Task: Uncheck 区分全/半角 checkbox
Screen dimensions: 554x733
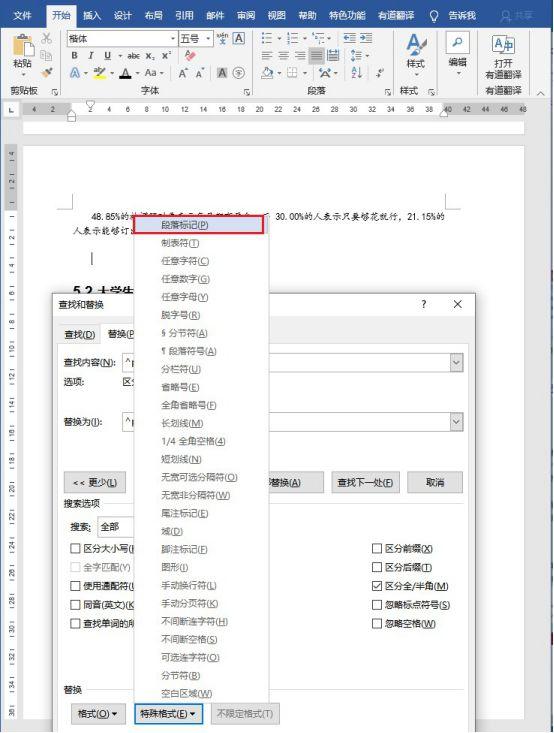Action: [377, 586]
